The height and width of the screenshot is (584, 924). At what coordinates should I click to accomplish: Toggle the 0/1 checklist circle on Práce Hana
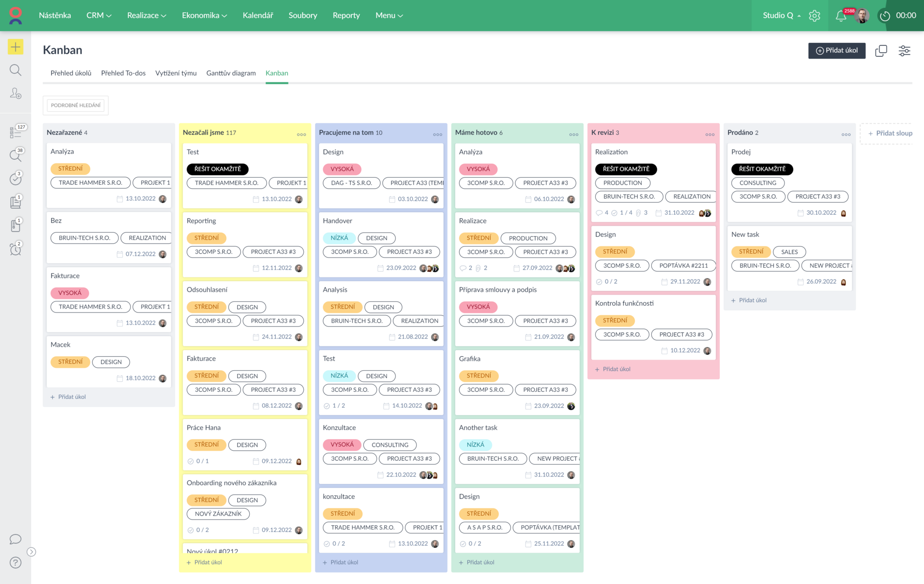(x=191, y=461)
